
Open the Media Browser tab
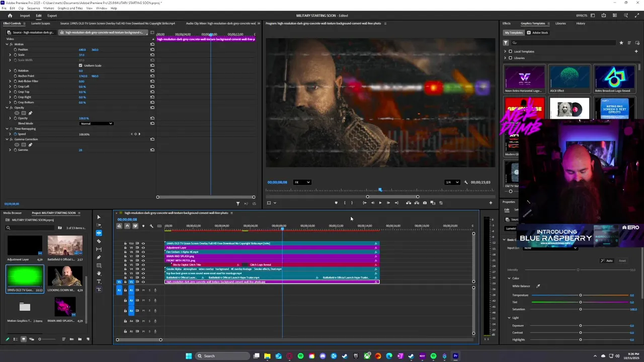tap(13, 213)
